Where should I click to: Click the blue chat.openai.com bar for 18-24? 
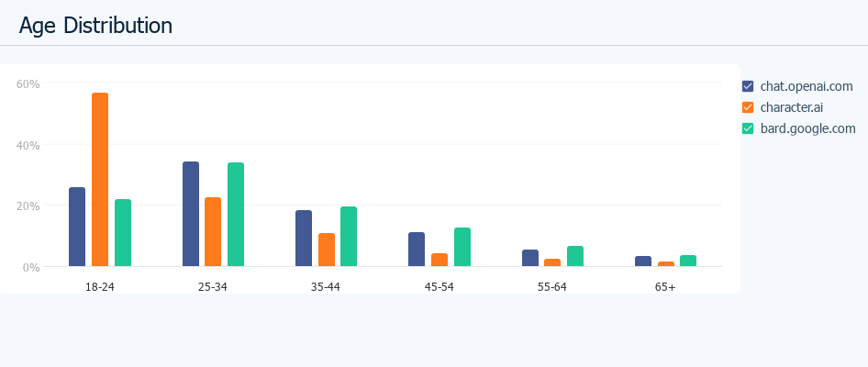[x=77, y=227]
